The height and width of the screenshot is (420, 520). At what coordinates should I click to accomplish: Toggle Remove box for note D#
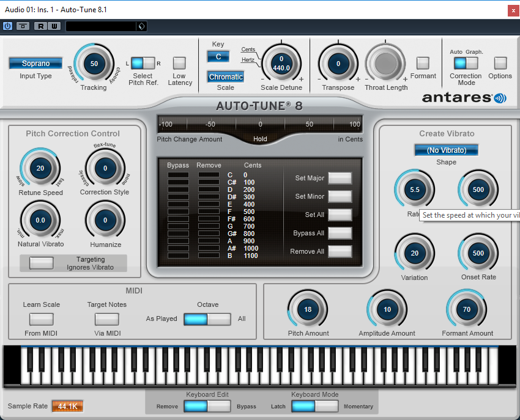[209, 197]
